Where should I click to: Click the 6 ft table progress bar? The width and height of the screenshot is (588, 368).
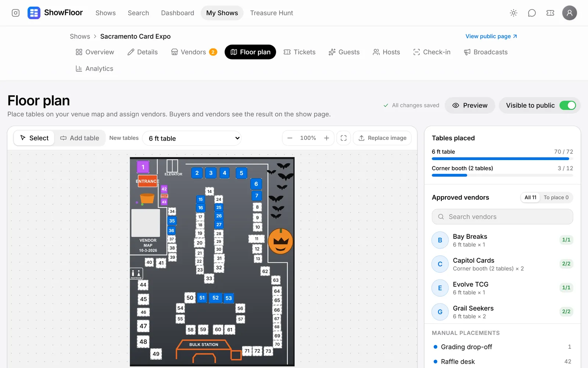[x=502, y=159]
